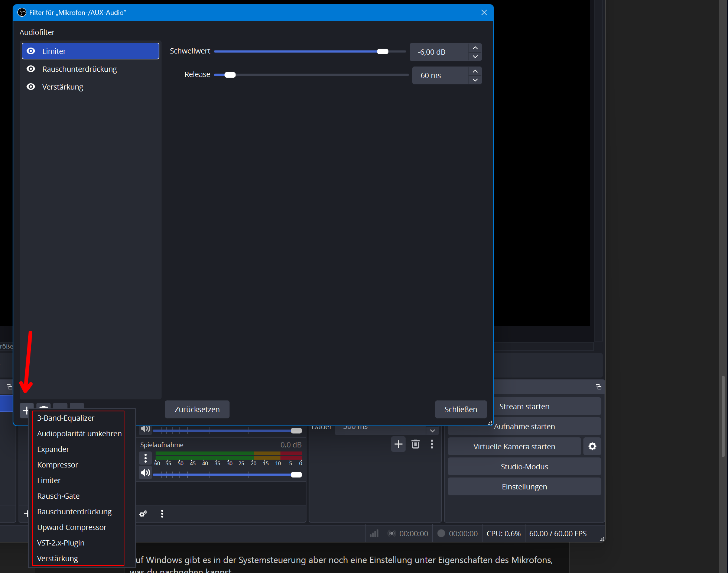Choose Kompressor from filter menu
Image resolution: width=728 pixels, height=573 pixels.
(58, 465)
